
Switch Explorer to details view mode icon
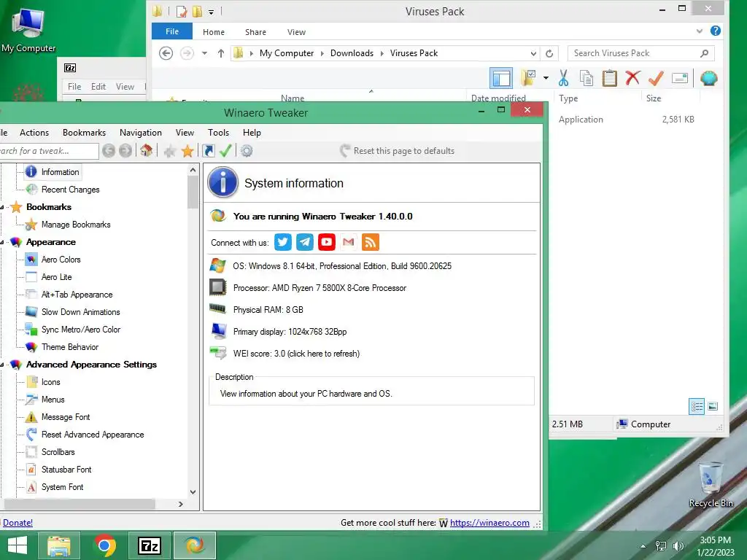[697, 407]
